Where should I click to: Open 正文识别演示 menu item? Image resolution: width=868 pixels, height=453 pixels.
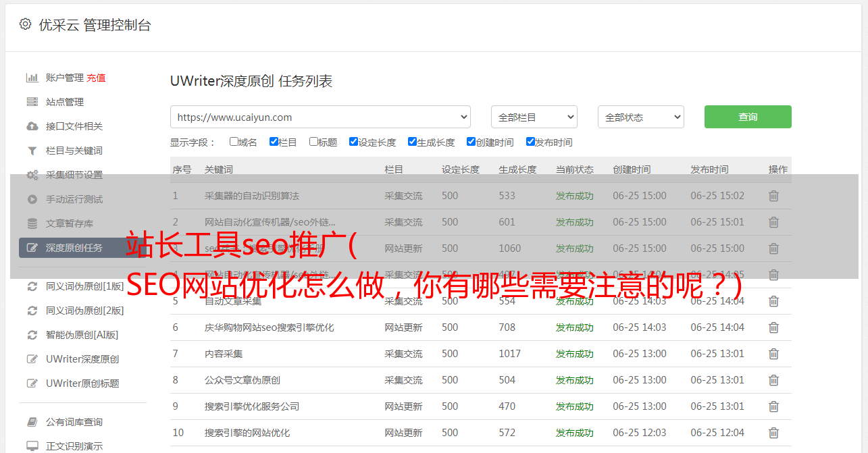point(74,446)
